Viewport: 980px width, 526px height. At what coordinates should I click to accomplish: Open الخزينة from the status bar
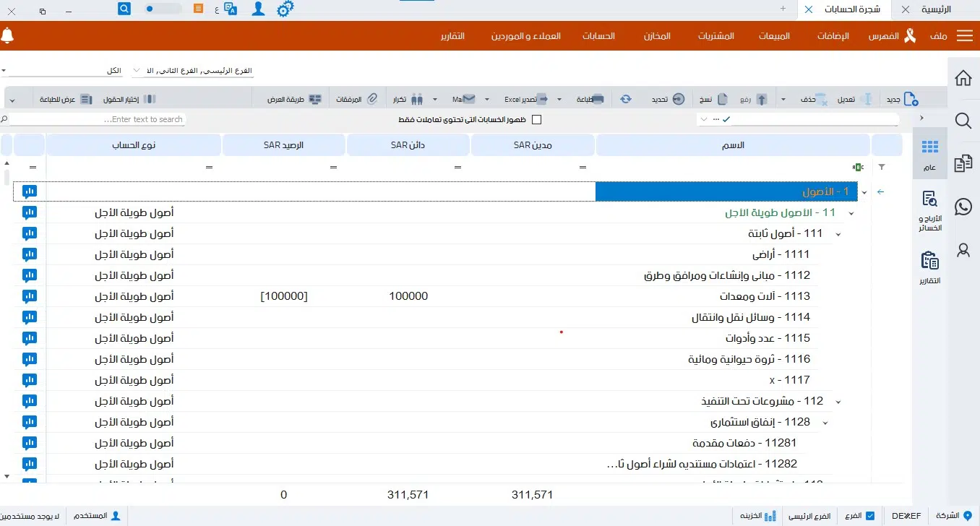[757, 516]
